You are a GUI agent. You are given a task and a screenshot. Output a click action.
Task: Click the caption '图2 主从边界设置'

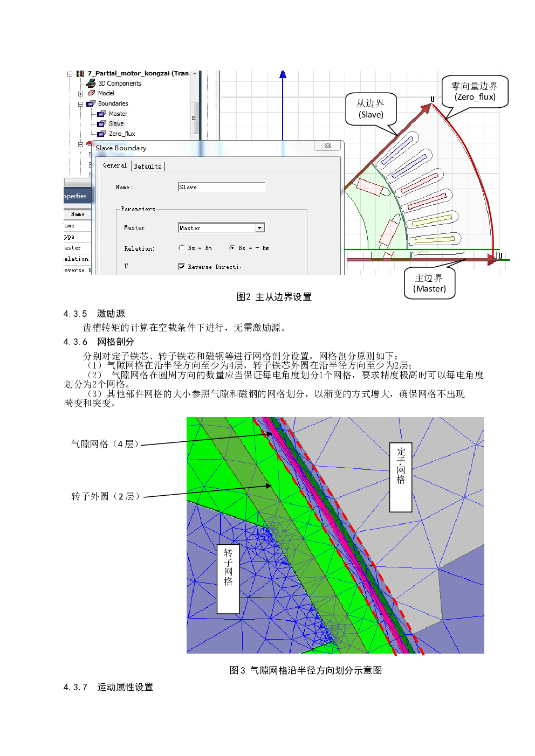tap(274, 297)
